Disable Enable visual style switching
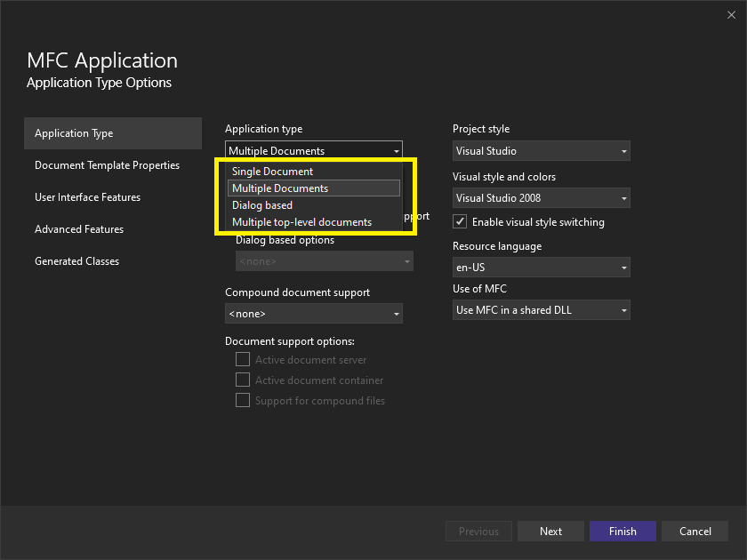747x560 pixels. click(x=460, y=221)
